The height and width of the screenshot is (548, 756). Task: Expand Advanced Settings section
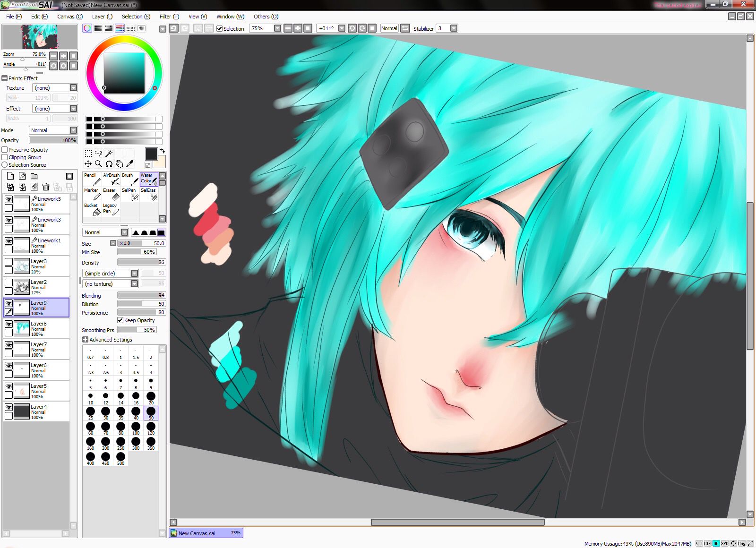(x=85, y=340)
